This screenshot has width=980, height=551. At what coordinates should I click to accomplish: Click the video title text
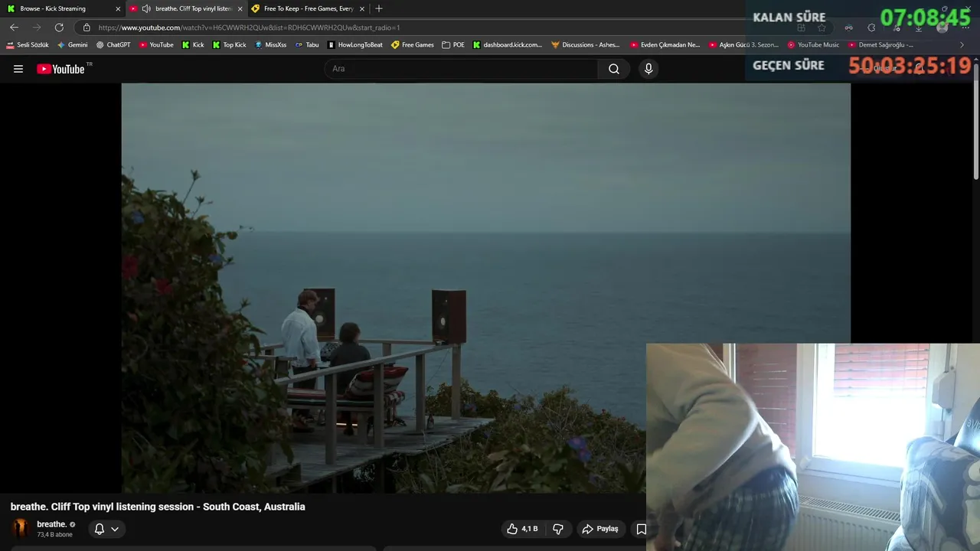pyautogui.click(x=158, y=507)
